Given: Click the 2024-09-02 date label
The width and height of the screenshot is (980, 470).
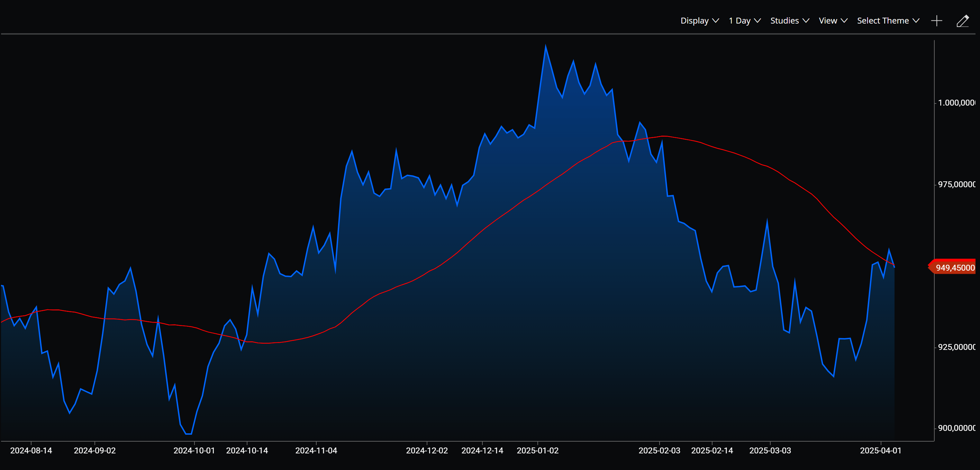Looking at the screenshot, I should [x=95, y=451].
